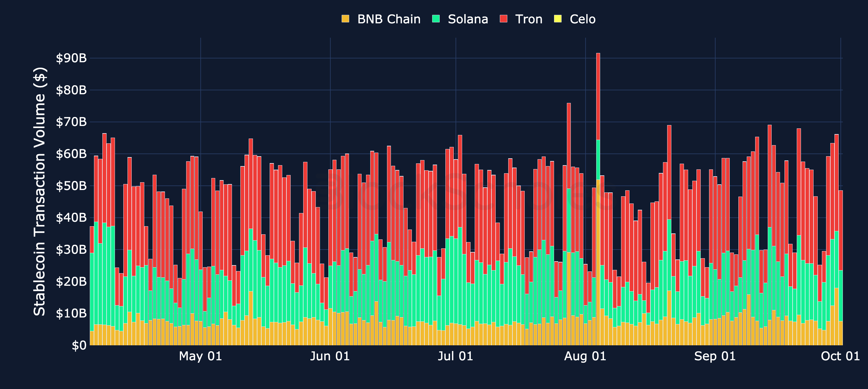This screenshot has height=389, width=868.
Task: Click the Jul 01 x-axis label
Action: [x=456, y=356]
